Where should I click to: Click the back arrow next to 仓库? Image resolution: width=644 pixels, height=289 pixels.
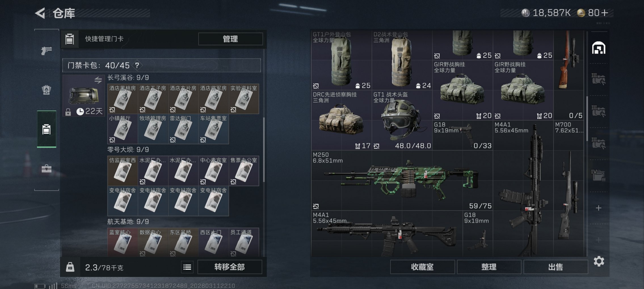pos(40,13)
